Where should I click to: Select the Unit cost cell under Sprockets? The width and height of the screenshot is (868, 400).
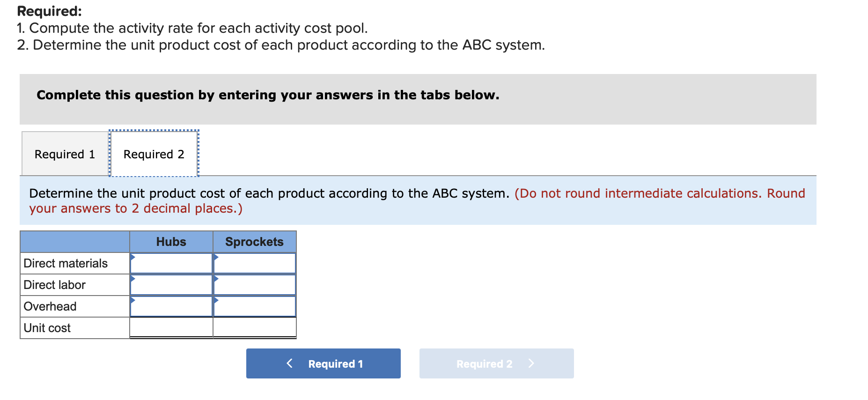[x=254, y=327]
